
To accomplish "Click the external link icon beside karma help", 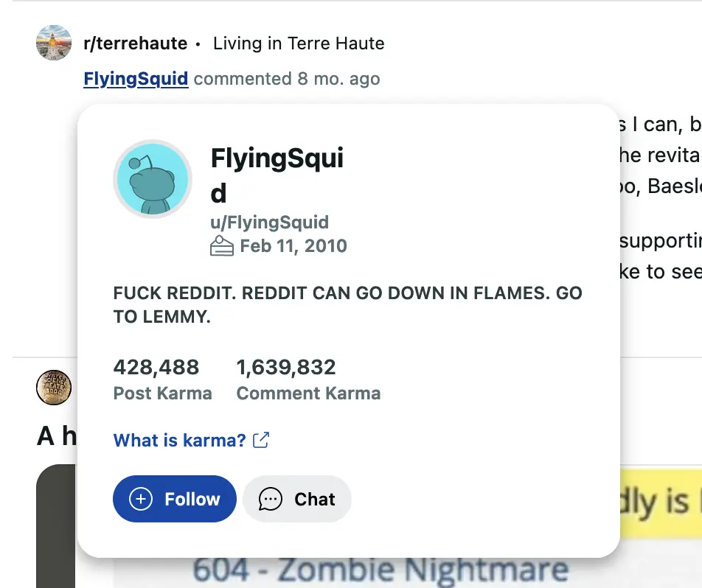I will click(261, 440).
